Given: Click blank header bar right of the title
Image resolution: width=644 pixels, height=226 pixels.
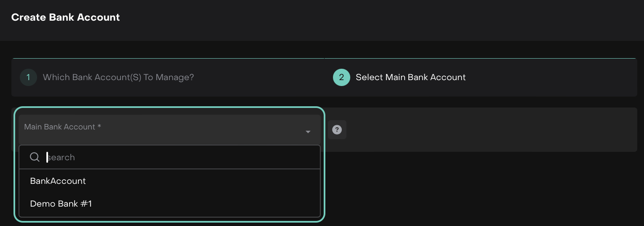Looking at the screenshot, I should (379, 19).
